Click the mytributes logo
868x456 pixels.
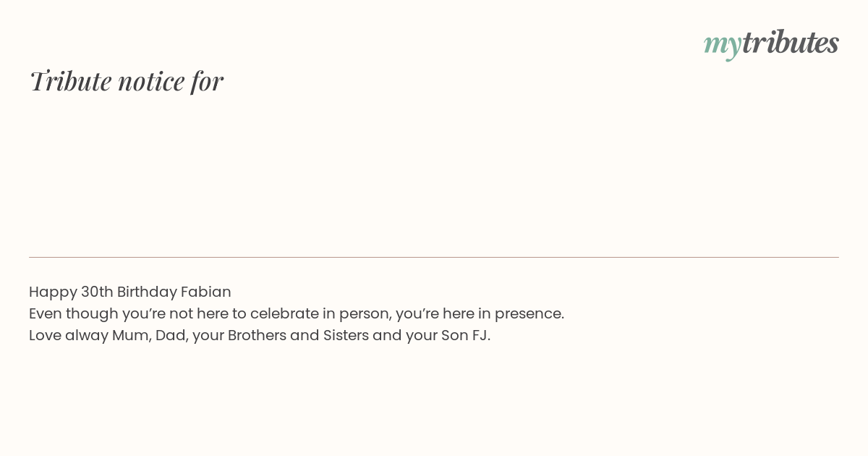(771, 43)
